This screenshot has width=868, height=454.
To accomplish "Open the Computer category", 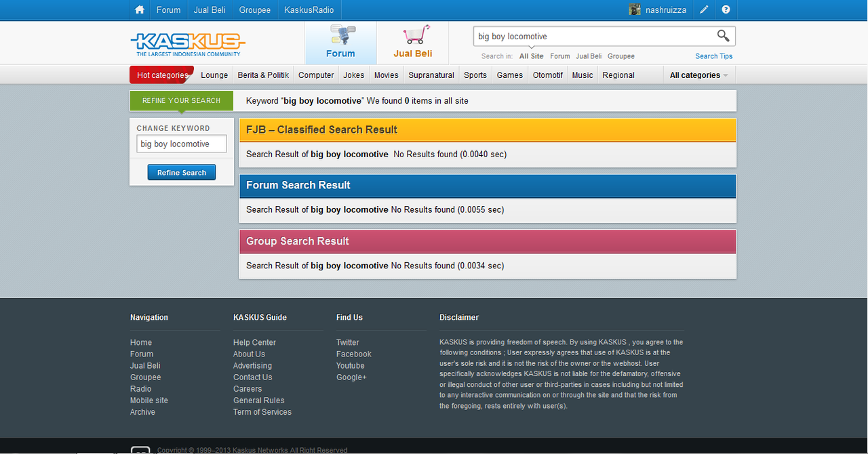I will coord(316,75).
